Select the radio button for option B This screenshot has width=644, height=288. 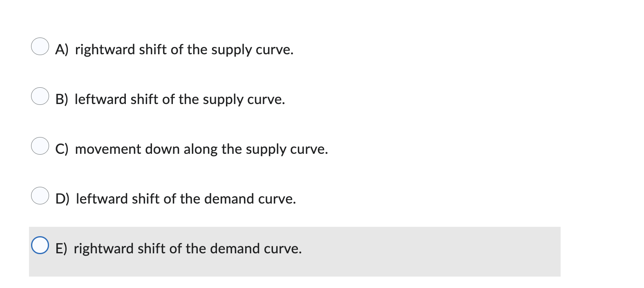40,97
